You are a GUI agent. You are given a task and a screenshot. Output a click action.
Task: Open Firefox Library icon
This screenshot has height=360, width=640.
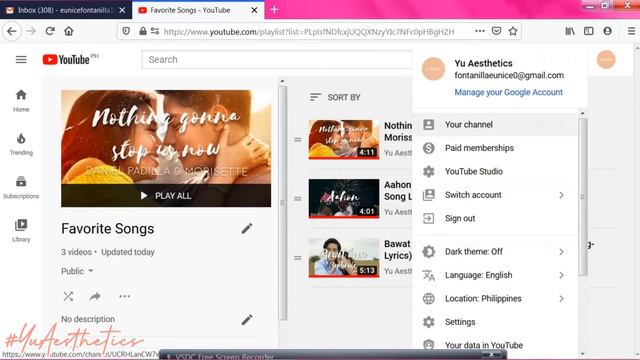[570, 31]
